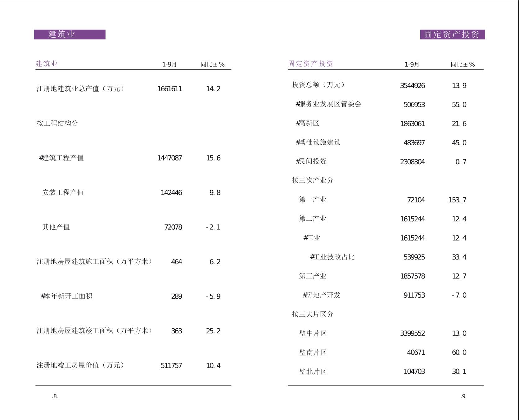The height and width of the screenshot is (420, 519).
Task: Select value 289
Action: 176,296
